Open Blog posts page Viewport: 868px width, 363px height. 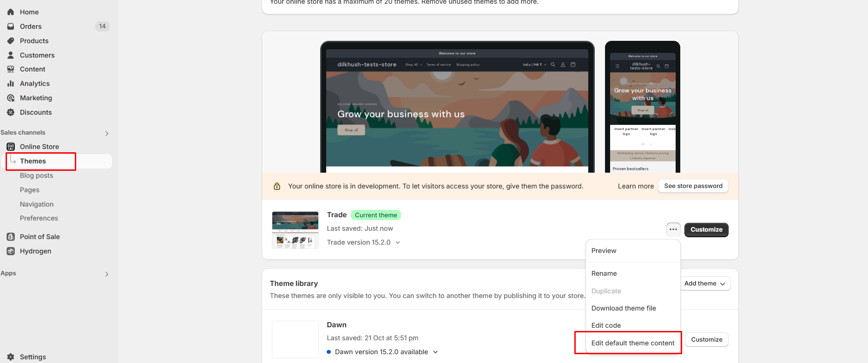click(36, 175)
